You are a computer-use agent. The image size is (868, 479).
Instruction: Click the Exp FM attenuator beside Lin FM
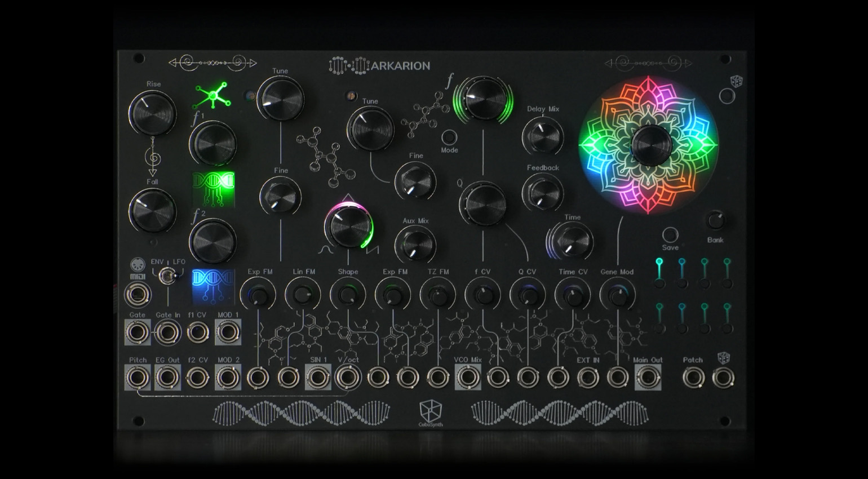click(258, 295)
